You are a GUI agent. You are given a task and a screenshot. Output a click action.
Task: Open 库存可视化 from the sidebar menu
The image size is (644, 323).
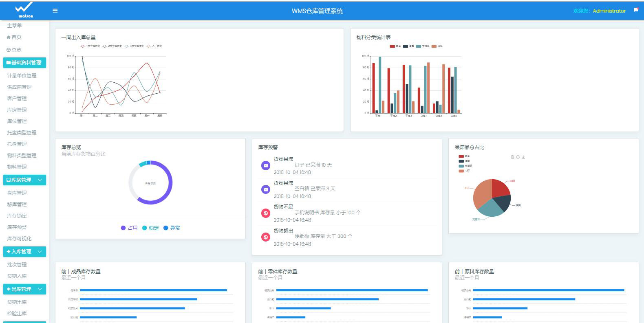pyautogui.click(x=19, y=238)
